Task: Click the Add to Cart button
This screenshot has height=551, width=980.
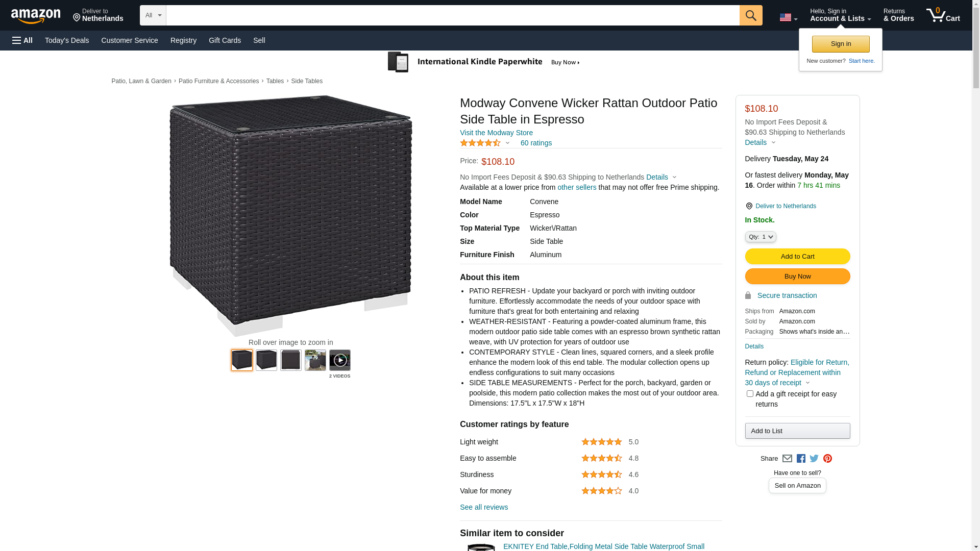Action: [x=797, y=257]
